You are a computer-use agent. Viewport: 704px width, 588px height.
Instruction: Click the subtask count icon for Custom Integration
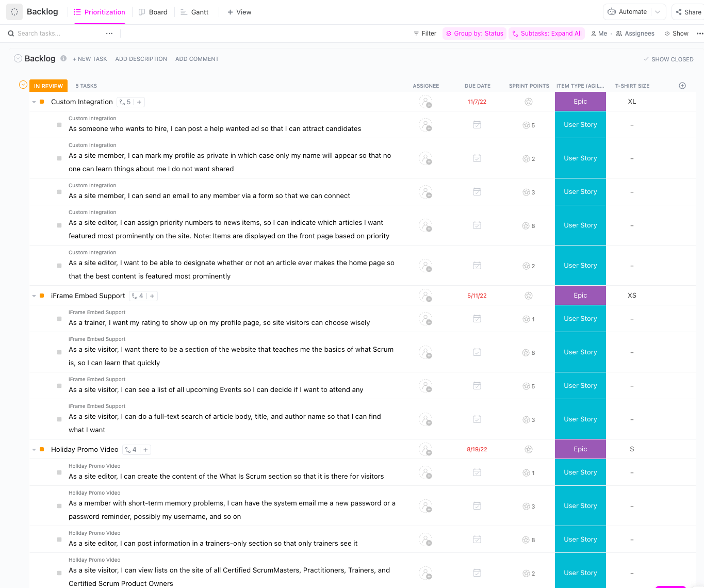pyautogui.click(x=125, y=102)
